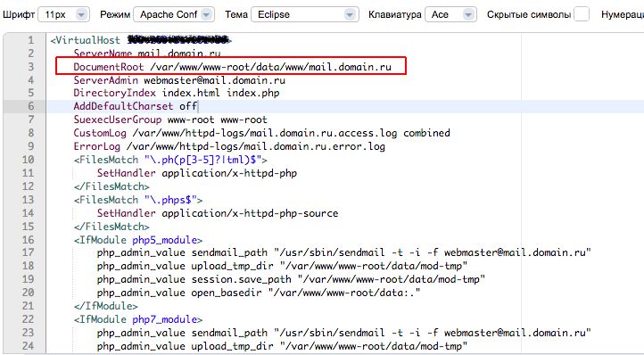Click the sendmail_path setting on line 23

pyautogui.click(x=343, y=332)
